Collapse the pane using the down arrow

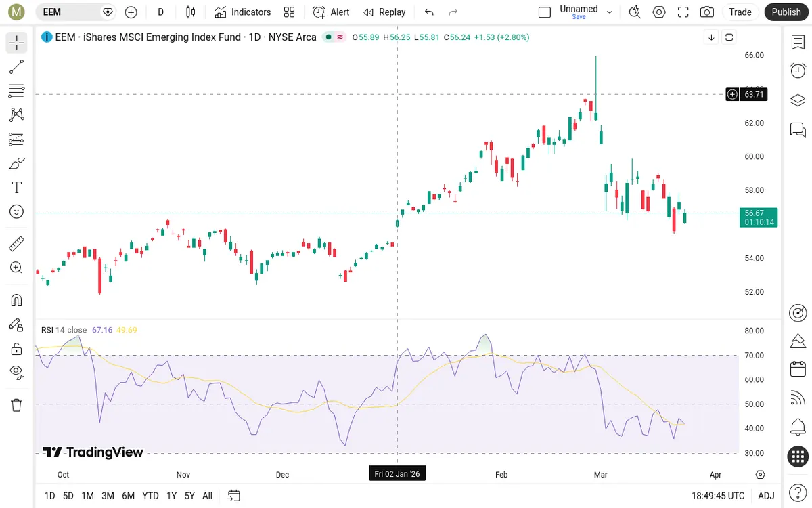point(711,37)
